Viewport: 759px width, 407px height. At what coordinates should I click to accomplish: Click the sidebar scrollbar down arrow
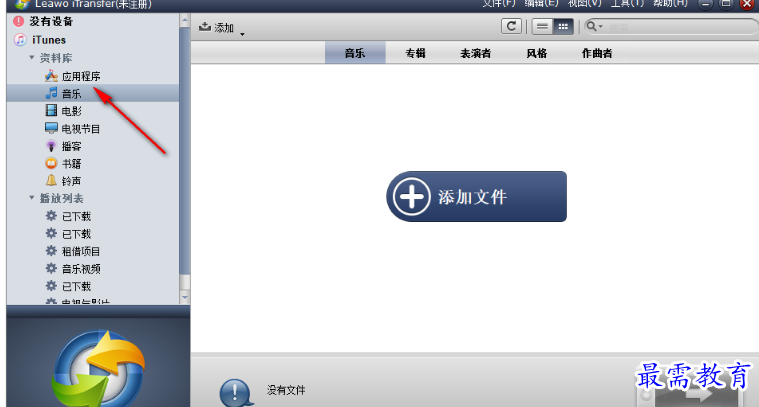point(184,297)
